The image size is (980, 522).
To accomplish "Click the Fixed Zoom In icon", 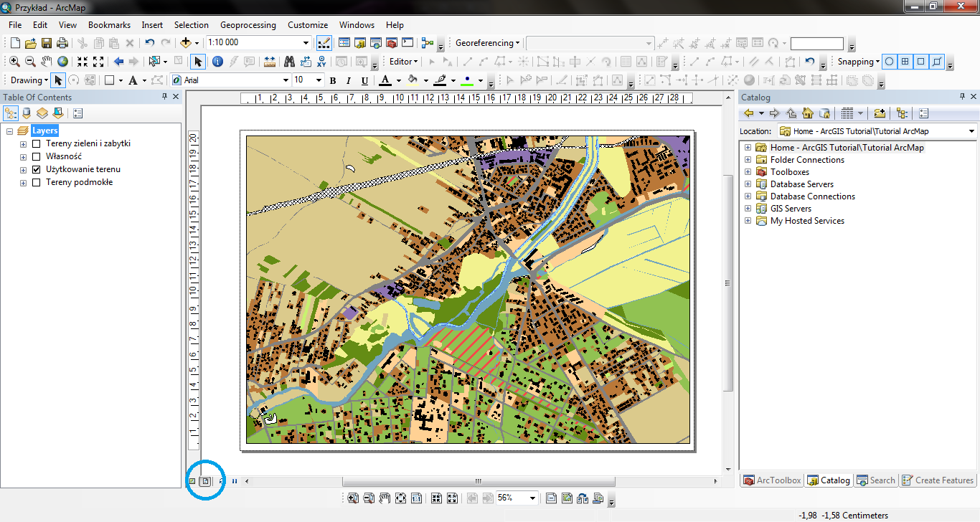I will pos(83,62).
